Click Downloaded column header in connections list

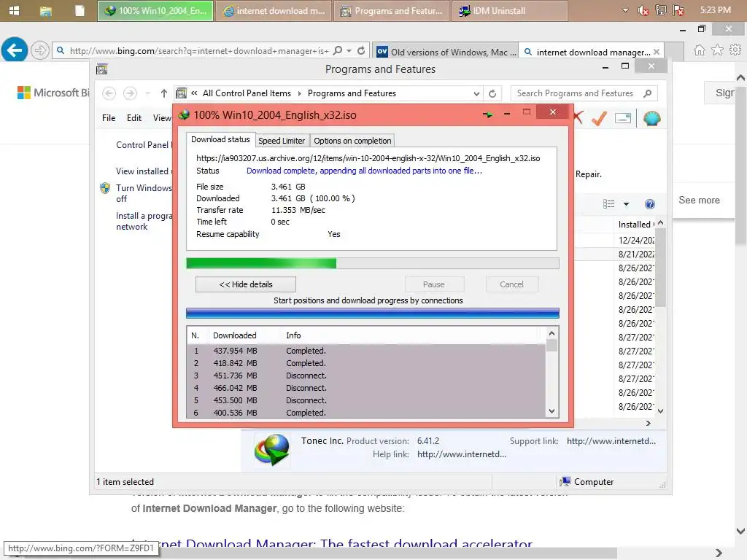pos(234,335)
